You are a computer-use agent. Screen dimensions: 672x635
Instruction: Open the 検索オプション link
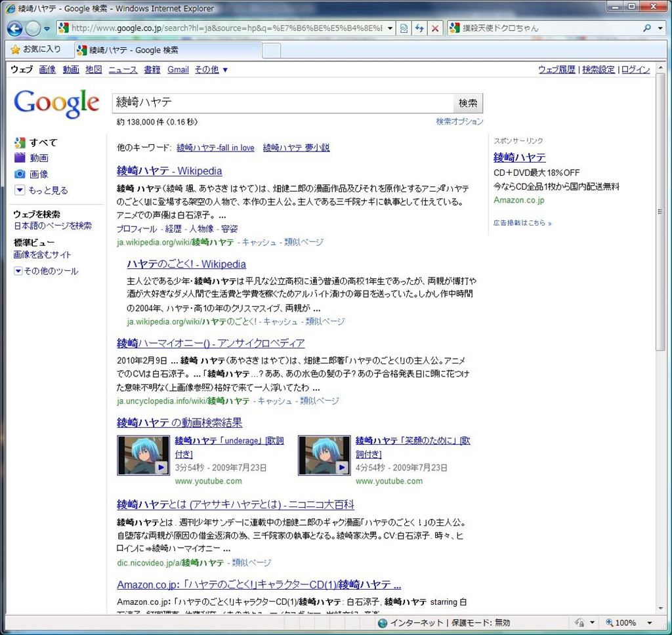(459, 121)
